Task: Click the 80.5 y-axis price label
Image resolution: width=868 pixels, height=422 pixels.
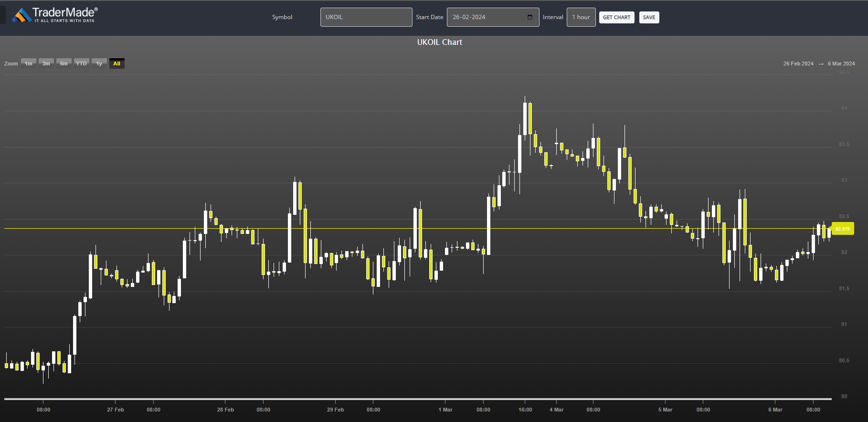Action: tap(844, 360)
